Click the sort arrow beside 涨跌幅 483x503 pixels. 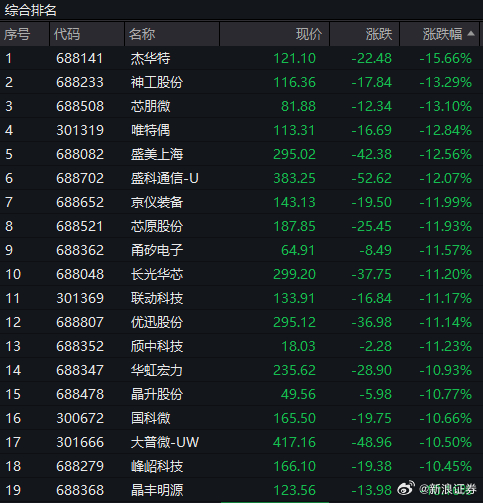point(471,33)
